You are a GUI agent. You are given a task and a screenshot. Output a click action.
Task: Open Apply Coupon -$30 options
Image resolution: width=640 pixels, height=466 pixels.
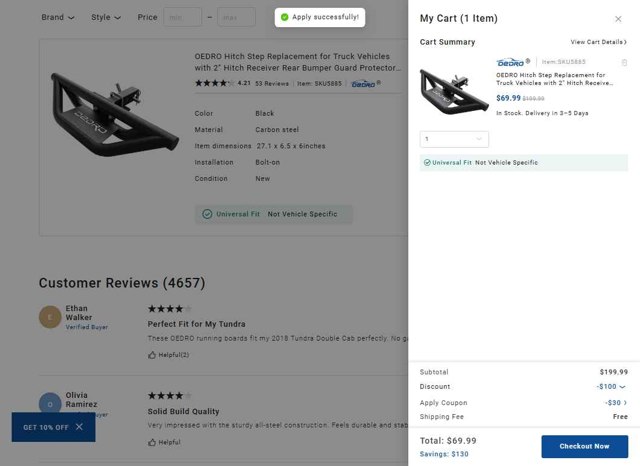616,403
